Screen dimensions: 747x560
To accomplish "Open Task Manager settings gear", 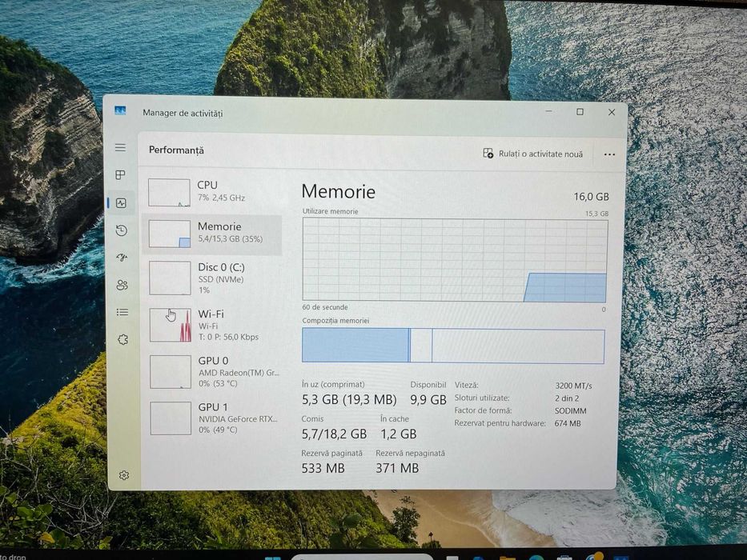I will click(x=124, y=475).
